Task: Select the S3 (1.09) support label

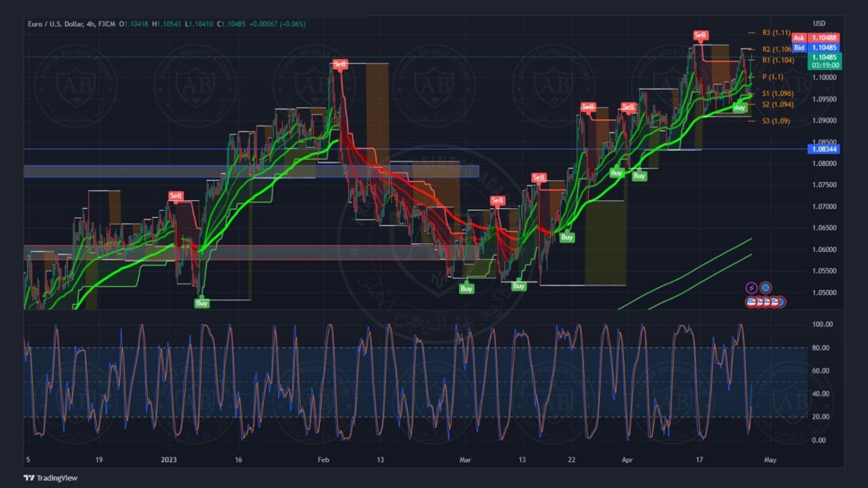Action: click(x=775, y=121)
